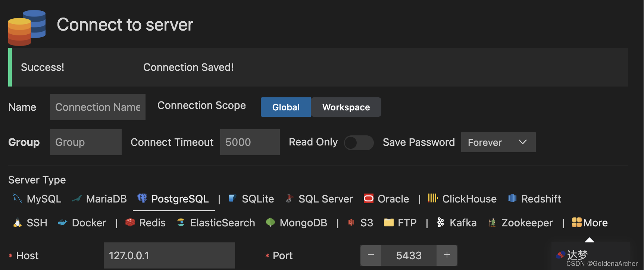The height and width of the screenshot is (270, 644).
Task: Choose the MariaDB seal icon
Action: (77, 199)
